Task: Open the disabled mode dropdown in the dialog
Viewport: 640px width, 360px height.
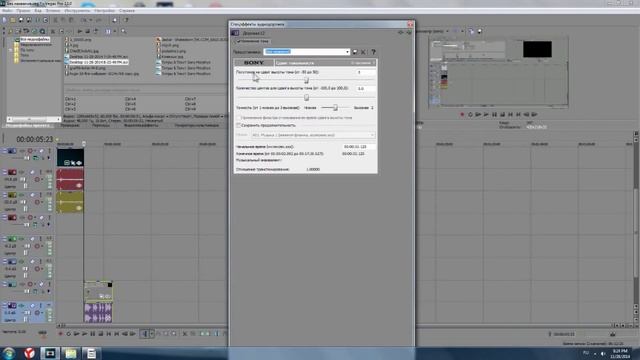Action: [x=313, y=135]
